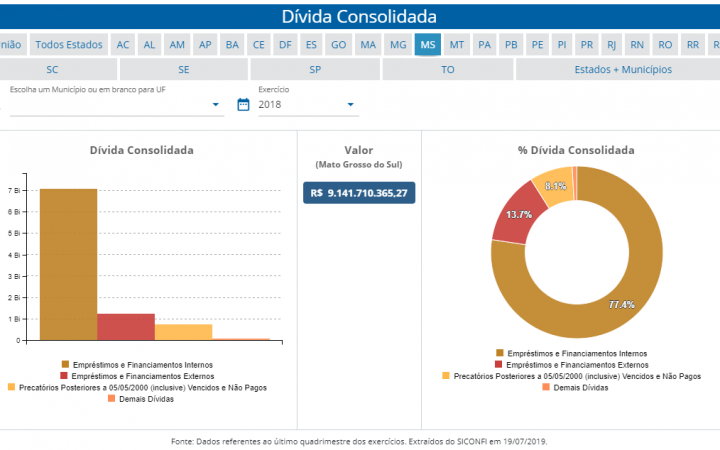Viewport: 720px width, 450px height.
Task: Click the calendar icon beside Exercício
Action: click(x=243, y=105)
